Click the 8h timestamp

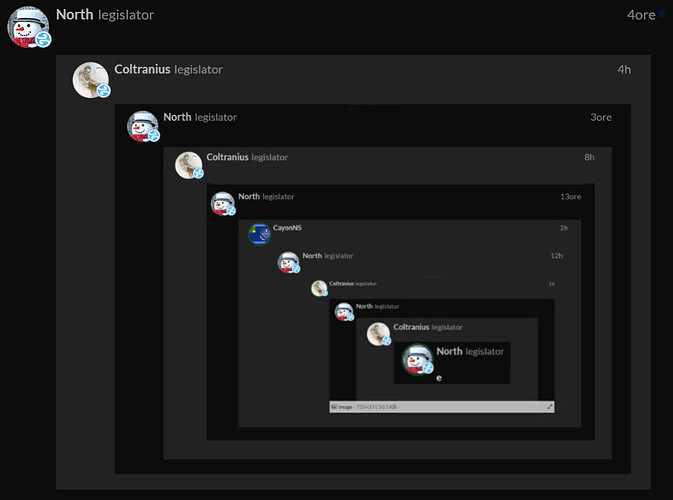pyautogui.click(x=589, y=157)
